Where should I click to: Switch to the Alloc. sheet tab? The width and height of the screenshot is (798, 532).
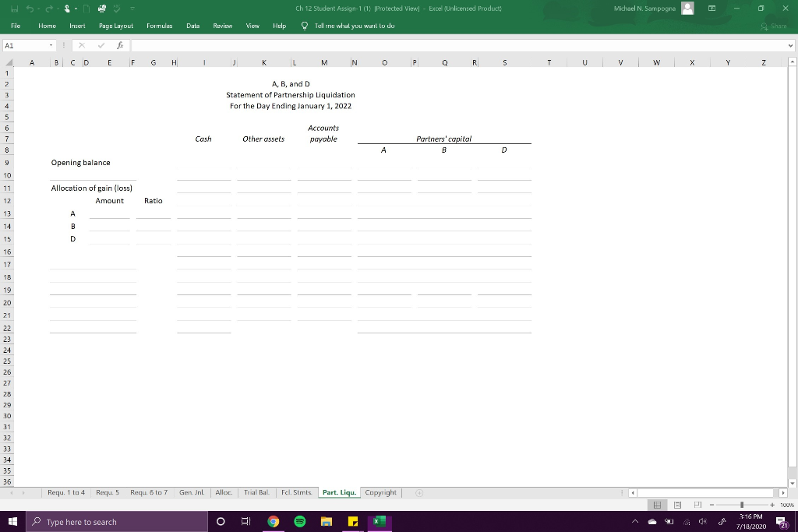[224, 492]
